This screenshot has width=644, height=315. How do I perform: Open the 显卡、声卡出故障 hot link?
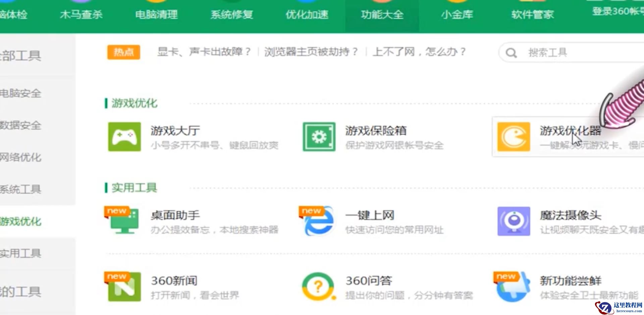click(x=203, y=52)
